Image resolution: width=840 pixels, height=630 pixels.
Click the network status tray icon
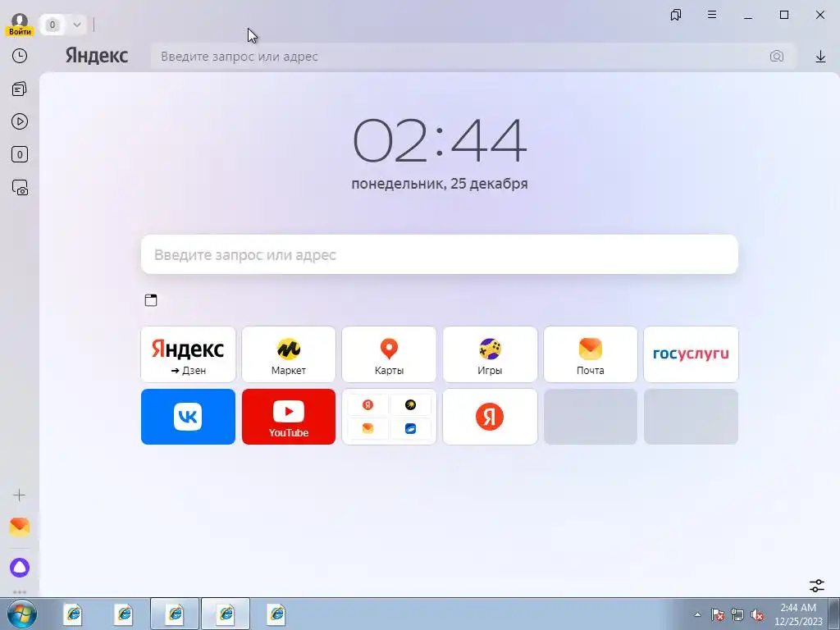coord(737,614)
